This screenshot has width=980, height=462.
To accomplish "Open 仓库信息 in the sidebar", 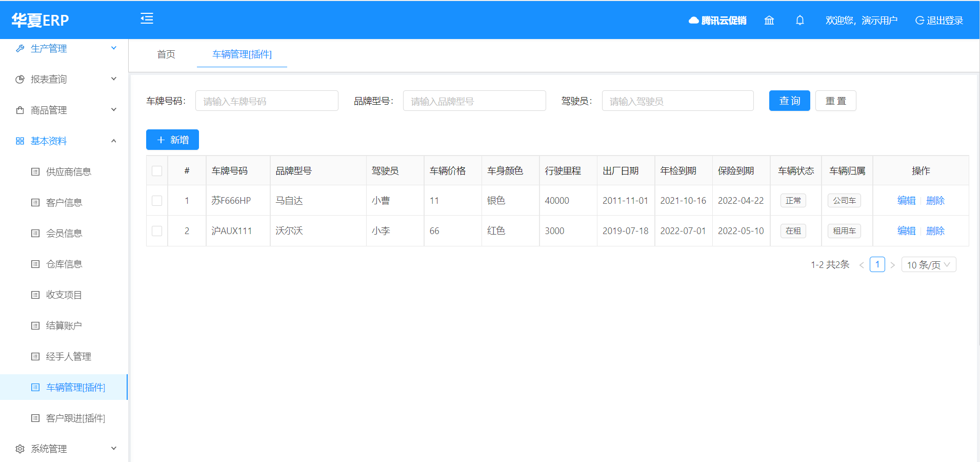I will [x=64, y=264].
